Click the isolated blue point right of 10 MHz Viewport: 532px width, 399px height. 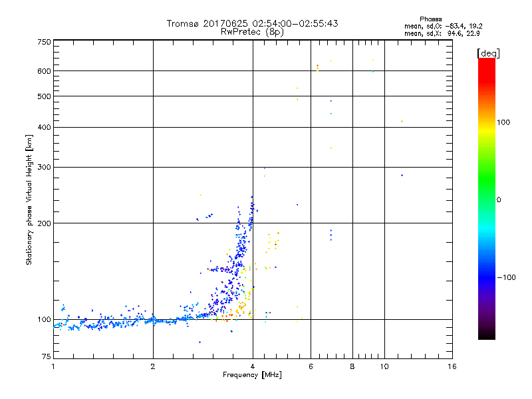click(402, 175)
